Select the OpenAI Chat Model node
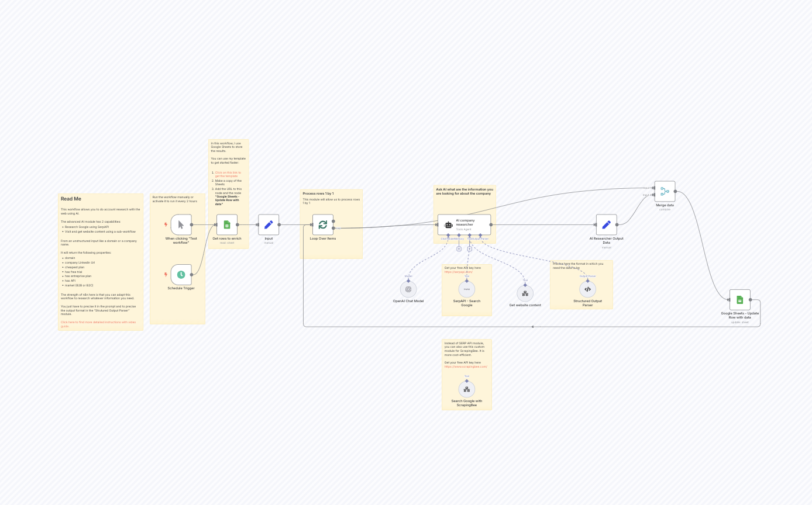Image resolution: width=812 pixels, height=505 pixels. (408, 289)
